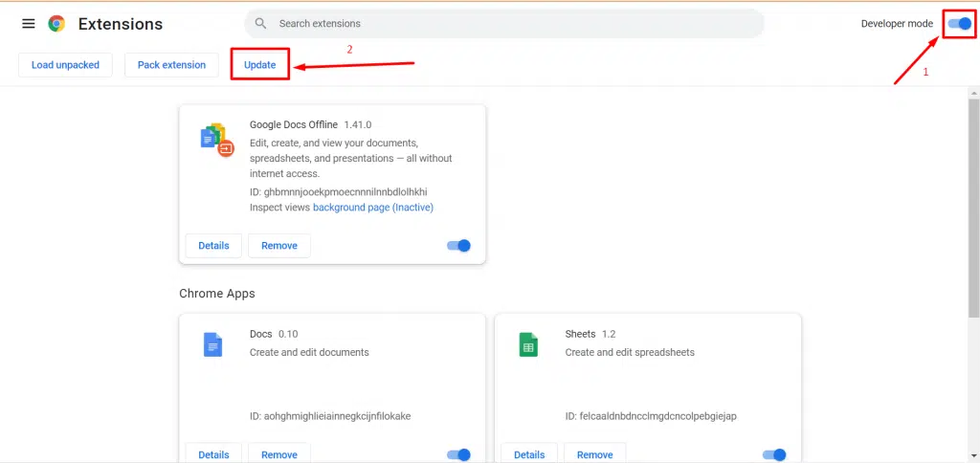Click scrollbar up arrow
The width and height of the screenshot is (980, 463).
973,93
